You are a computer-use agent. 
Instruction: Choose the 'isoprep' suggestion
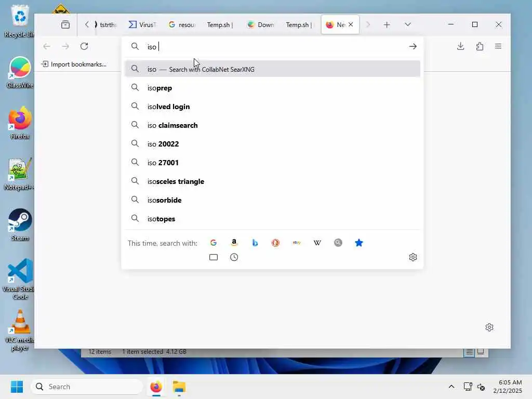point(272,88)
